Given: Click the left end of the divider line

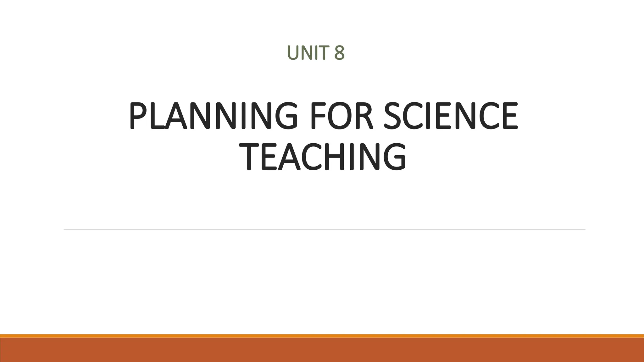Looking at the screenshot, I should point(65,229).
